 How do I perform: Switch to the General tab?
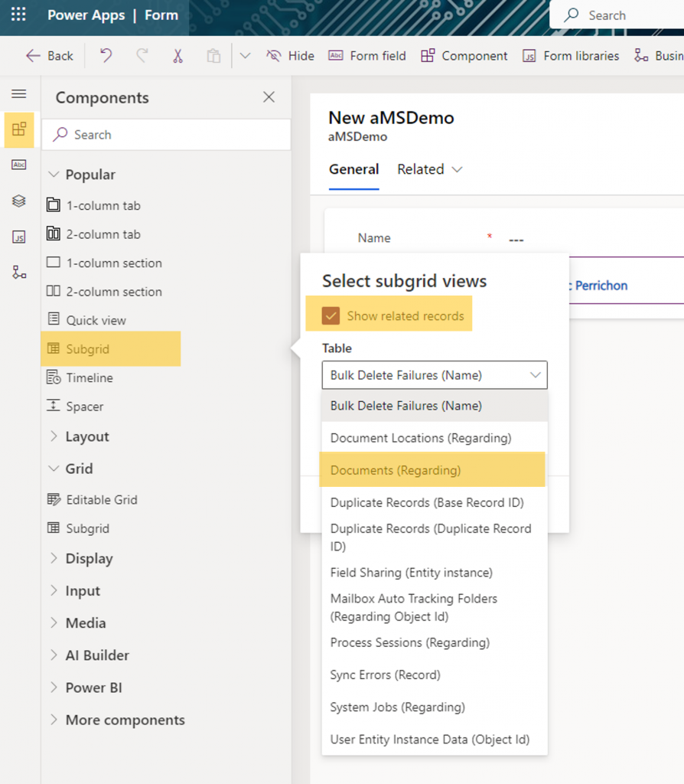click(x=353, y=169)
